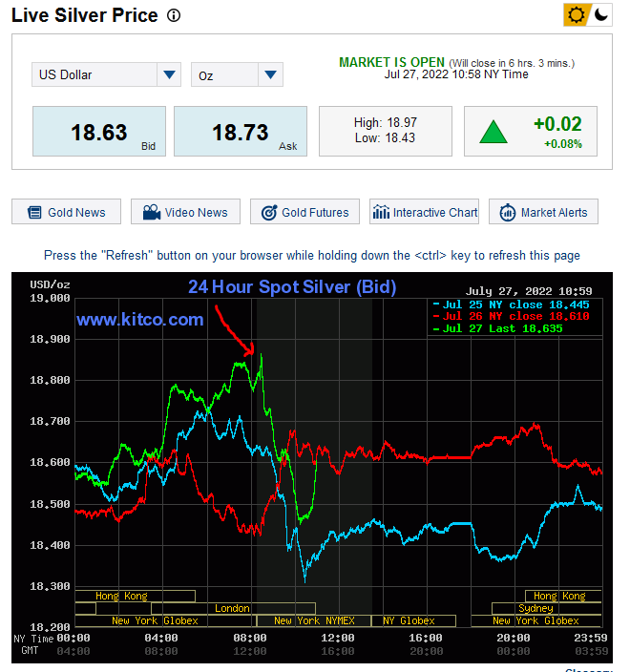630x672 pixels.
Task: Switch to light mode sun icon
Action: 576,15
